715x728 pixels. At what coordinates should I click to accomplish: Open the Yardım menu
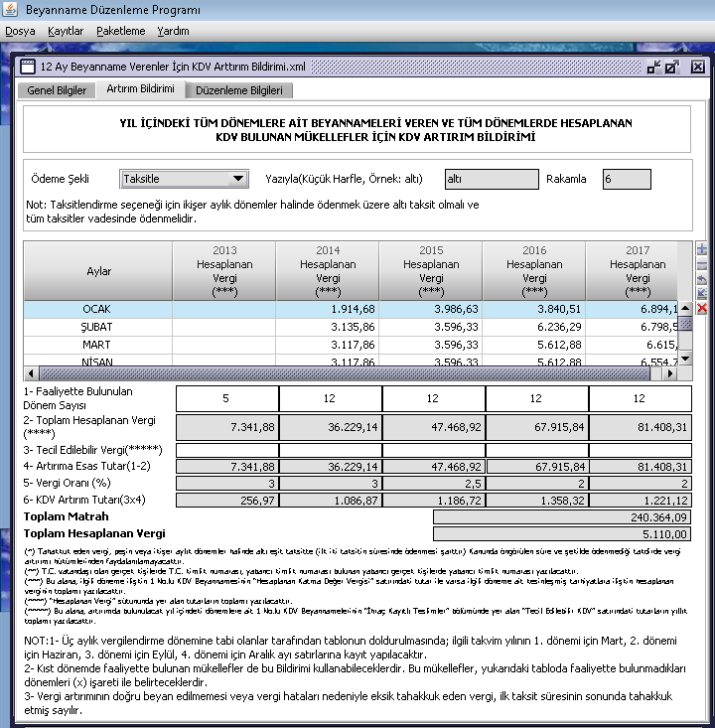pyautogui.click(x=173, y=31)
